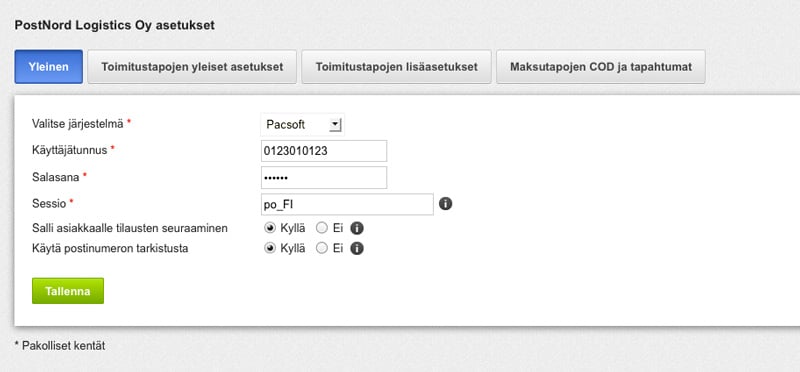Open Toimitustapojen lisäasetukset tab
This screenshot has width=800, height=372.
(x=396, y=67)
